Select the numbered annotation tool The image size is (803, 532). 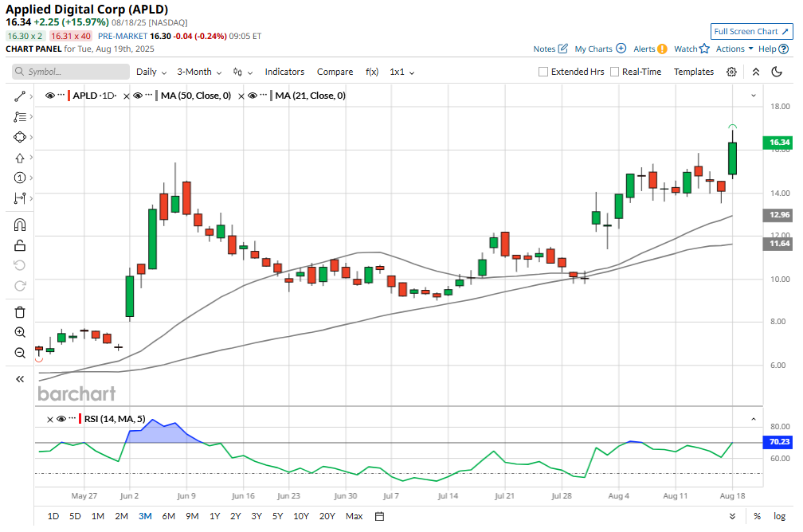click(19, 178)
